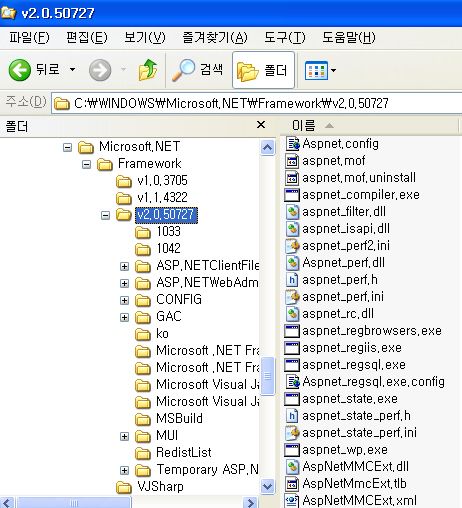Expand the MUI folder node
The image size is (462, 508).
(x=124, y=436)
